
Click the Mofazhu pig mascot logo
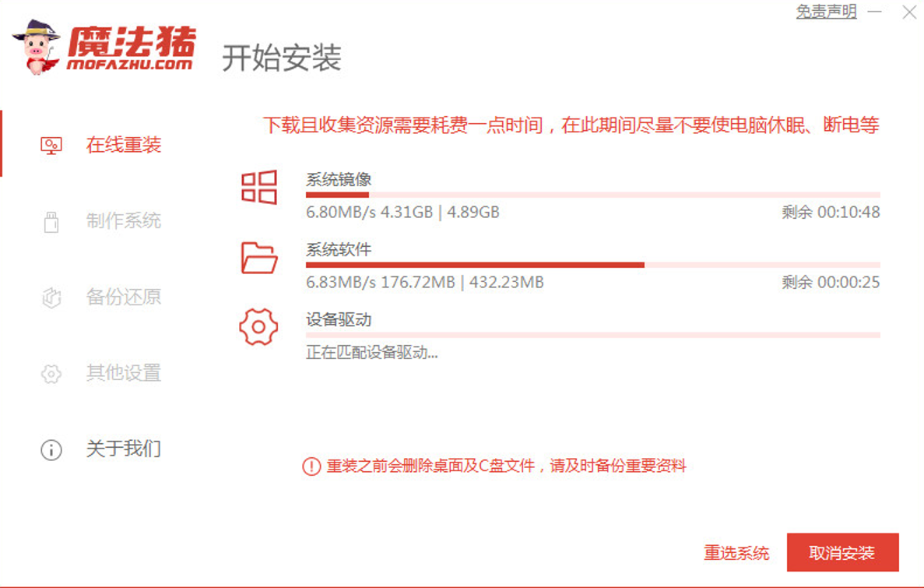37,47
